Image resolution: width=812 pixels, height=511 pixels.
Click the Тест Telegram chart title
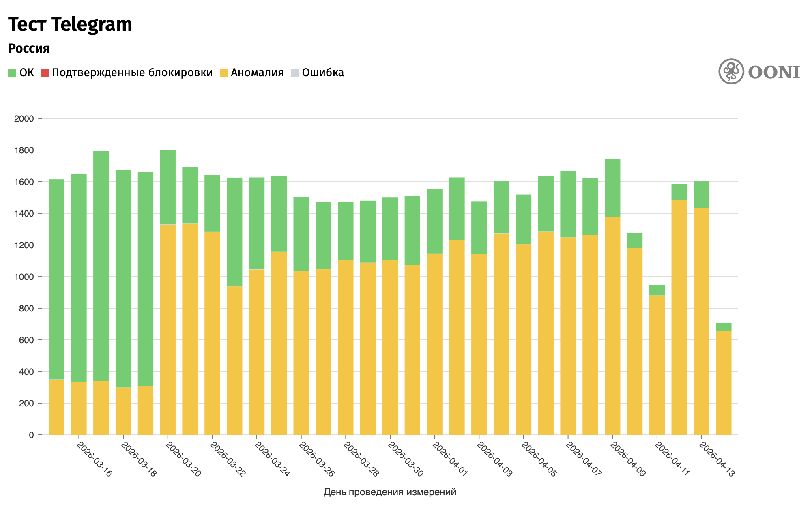pos(70,24)
